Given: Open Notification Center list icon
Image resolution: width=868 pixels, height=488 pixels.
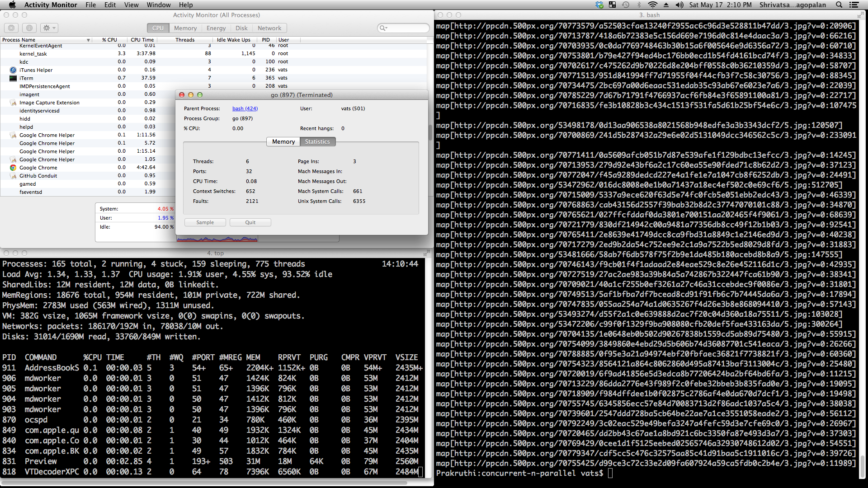Looking at the screenshot, I should [854, 5].
